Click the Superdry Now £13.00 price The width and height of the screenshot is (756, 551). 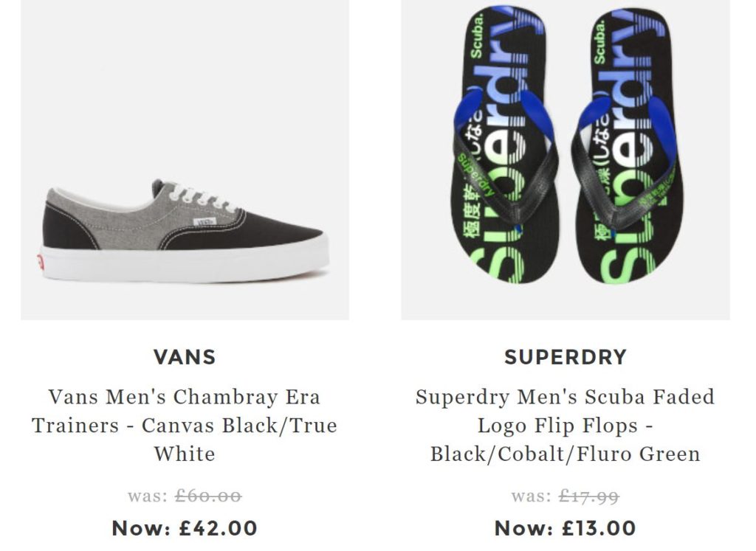point(566,528)
